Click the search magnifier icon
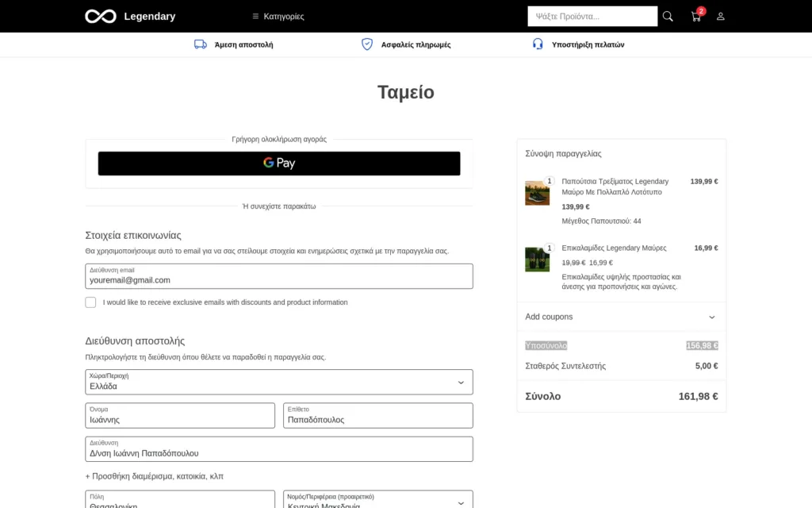Image resolution: width=812 pixels, height=508 pixels. coord(668,16)
